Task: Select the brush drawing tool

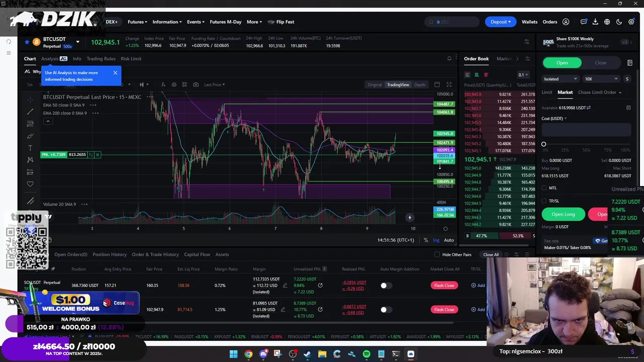Action: point(30,136)
